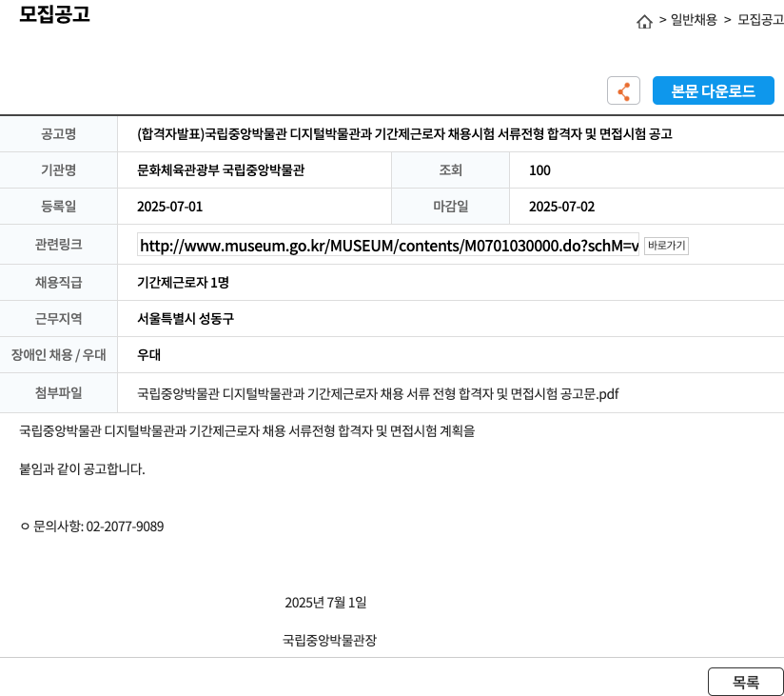
Task: Click the registration date 2025-07-01
Action: 170,207
